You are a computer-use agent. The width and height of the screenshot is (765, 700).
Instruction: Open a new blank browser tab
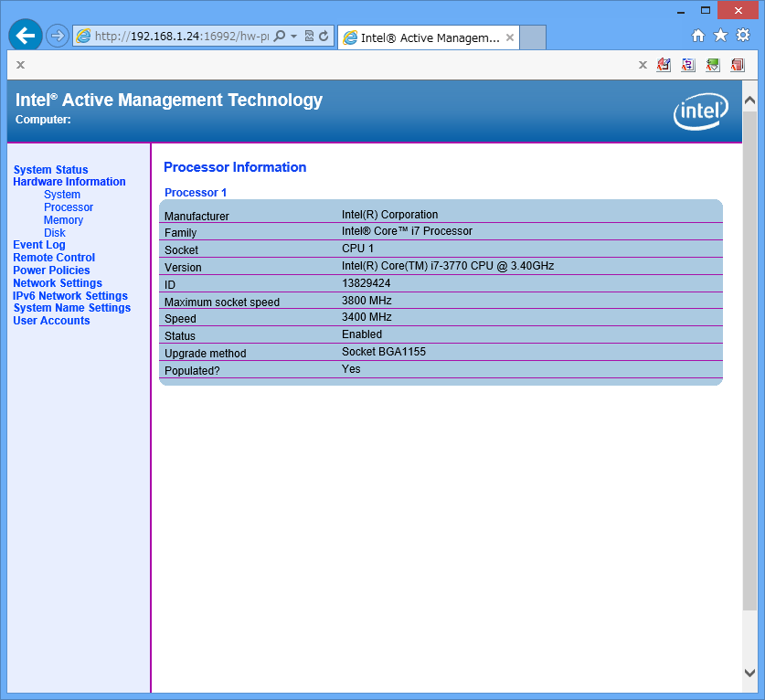click(533, 37)
